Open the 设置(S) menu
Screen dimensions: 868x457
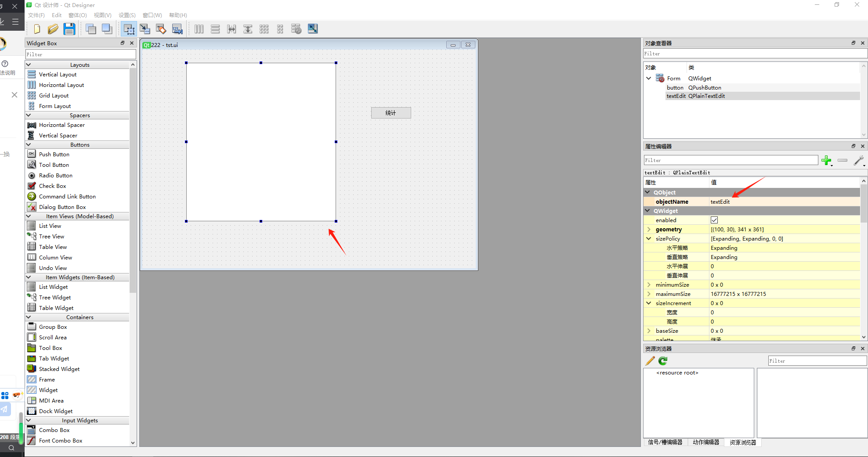click(127, 15)
